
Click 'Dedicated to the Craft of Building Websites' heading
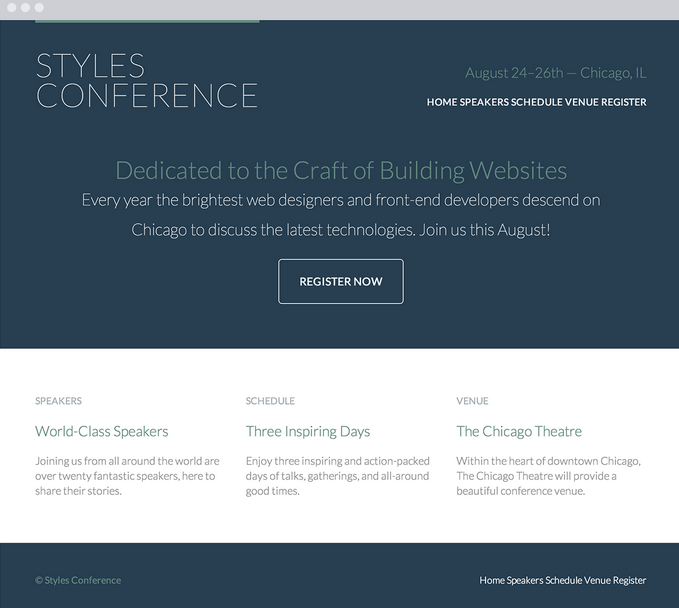click(x=341, y=171)
